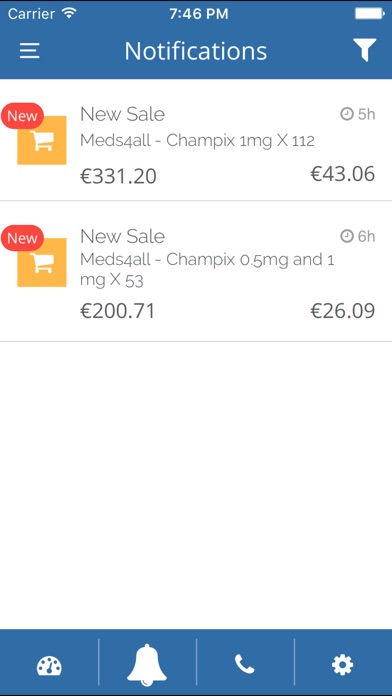The height and width of the screenshot is (696, 392).
Task: Tap the cart icon of the €200.71 sale
Action: tap(42, 262)
